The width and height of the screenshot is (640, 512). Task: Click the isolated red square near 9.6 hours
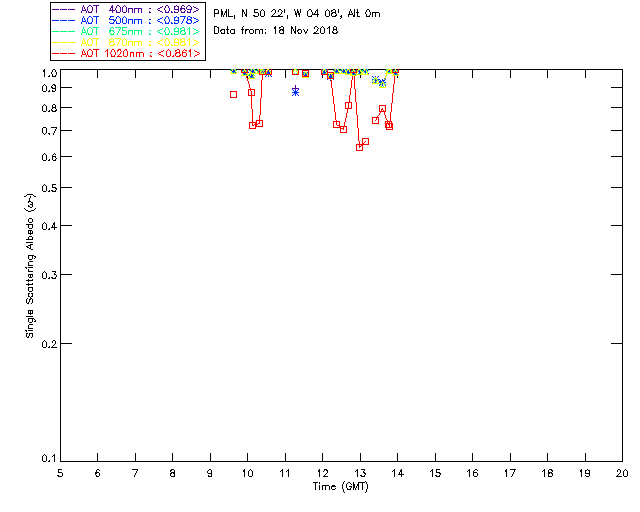point(233,94)
